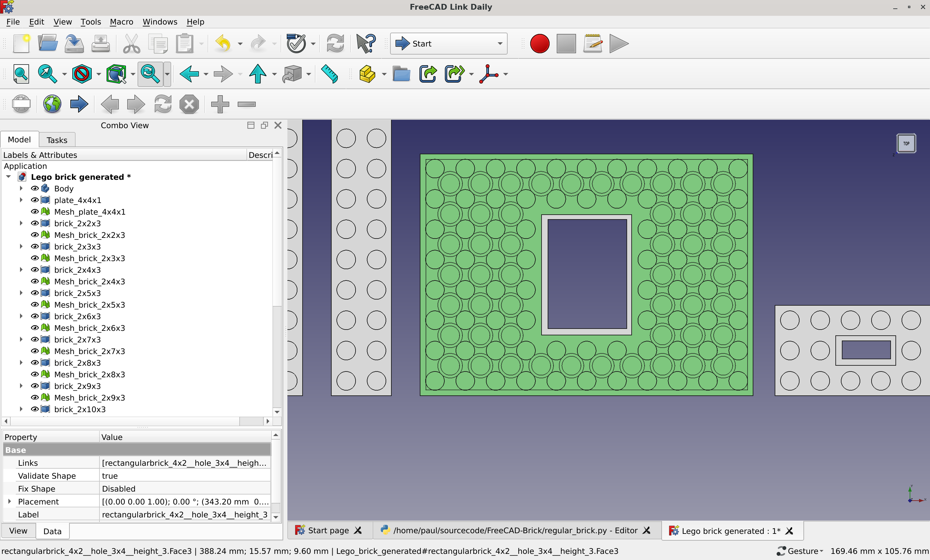Execute macro with the play triangle
Screen dimensions: 930x560
click(x=619, y=44)
